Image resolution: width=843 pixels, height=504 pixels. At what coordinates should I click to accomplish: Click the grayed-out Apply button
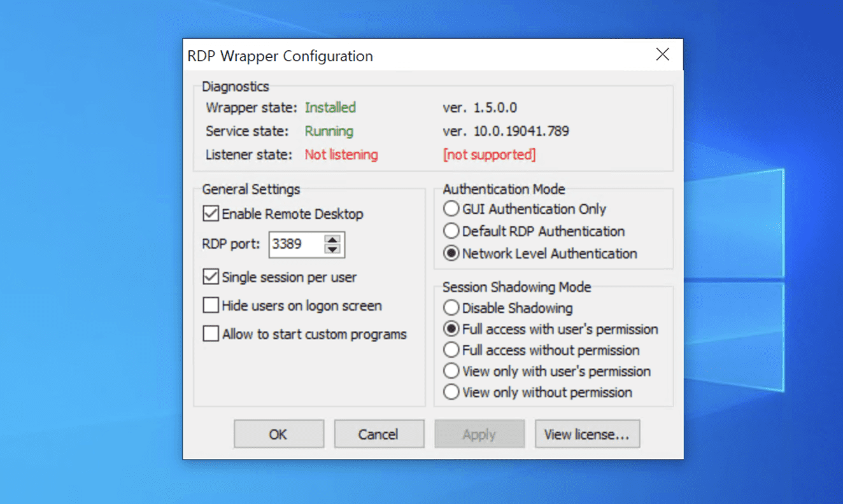click(479, 434)
